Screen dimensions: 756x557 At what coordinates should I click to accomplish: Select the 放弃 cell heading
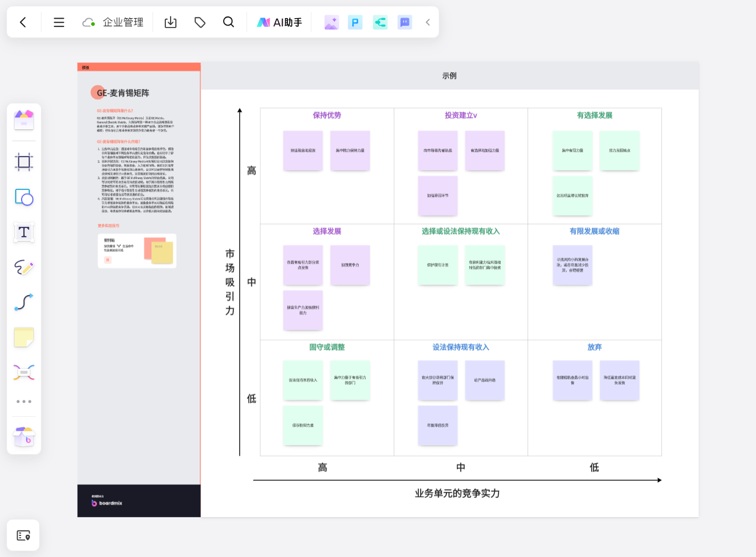tap(595, 347)
